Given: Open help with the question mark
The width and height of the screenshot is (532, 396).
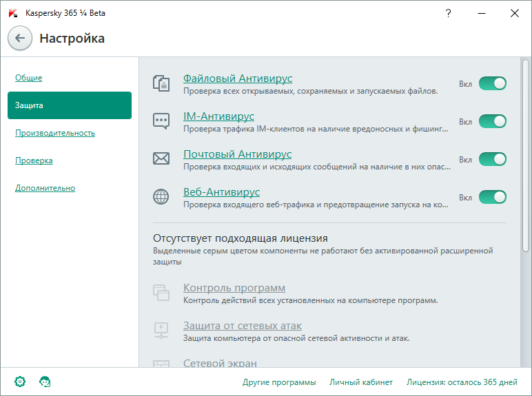Looking at the screenshot, I should coord(449,13).
